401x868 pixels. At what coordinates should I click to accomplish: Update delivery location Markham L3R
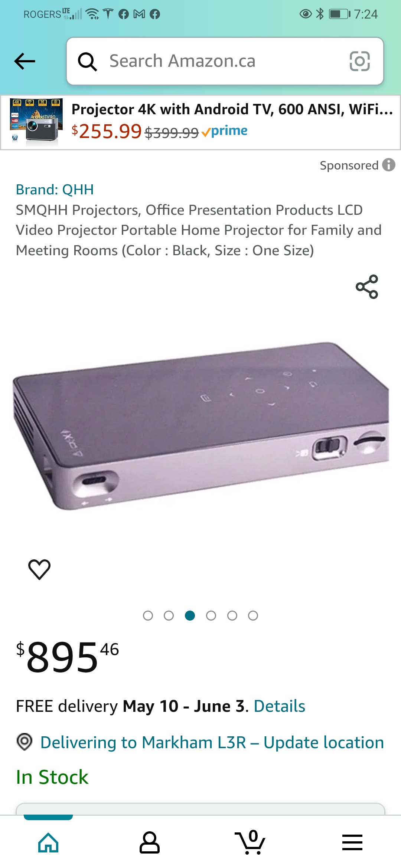[212, 743]
